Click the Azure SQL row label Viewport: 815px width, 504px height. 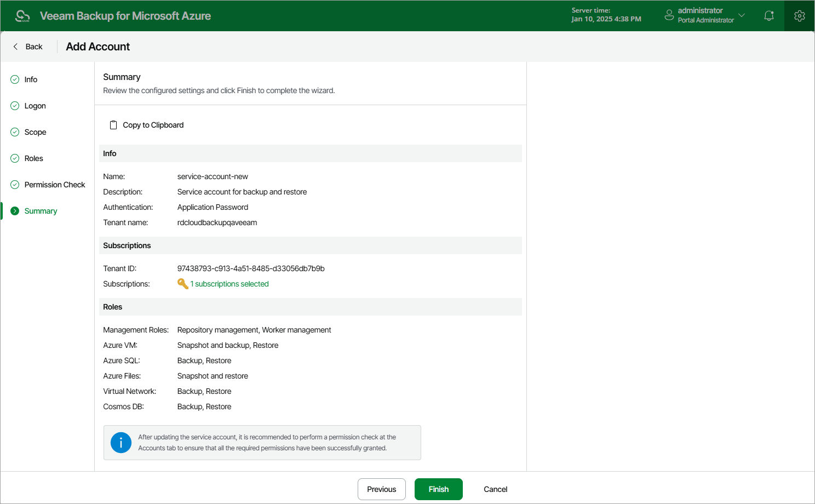pos(122,360)
